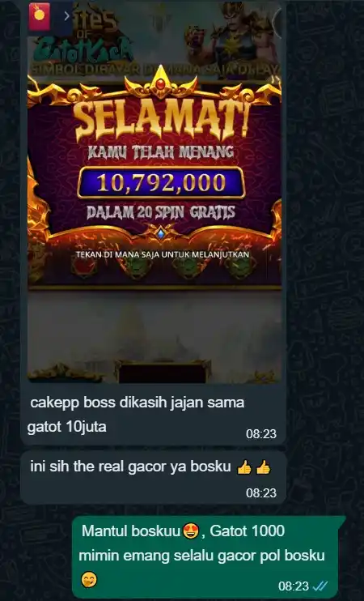Click the first thumbs-up emoji
Screen dimensions: 364x601
click(244, 467)
